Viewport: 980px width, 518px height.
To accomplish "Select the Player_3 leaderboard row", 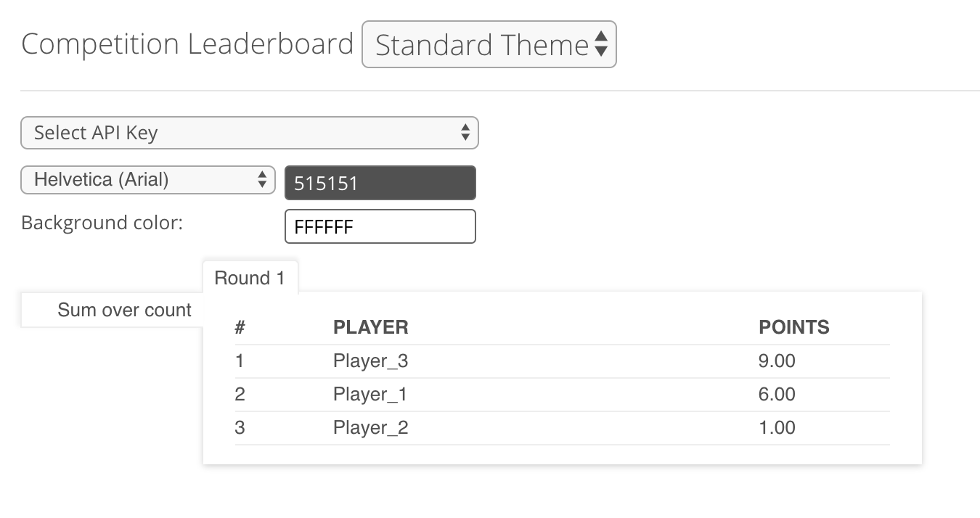I will pos(370,361).
